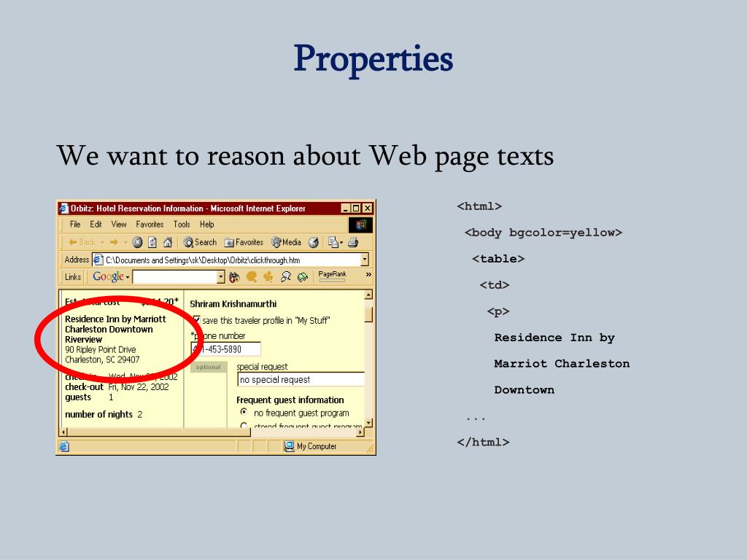Image resolution: width=747 pixels, height=560 pixels.
Task: Click the Back arrow button in Internet Explorer
Action: click(82, 242)
